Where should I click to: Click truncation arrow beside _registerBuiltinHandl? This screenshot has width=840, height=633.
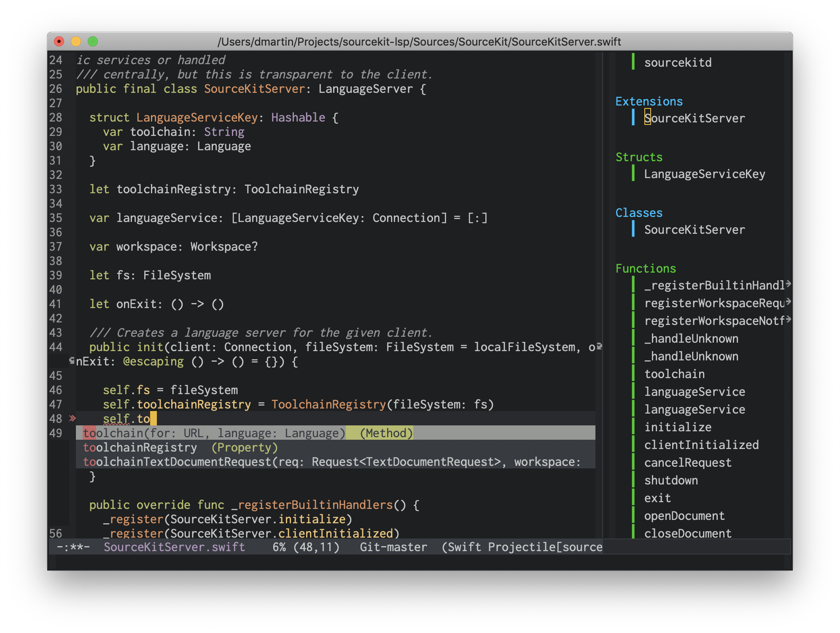click(788, 284)
